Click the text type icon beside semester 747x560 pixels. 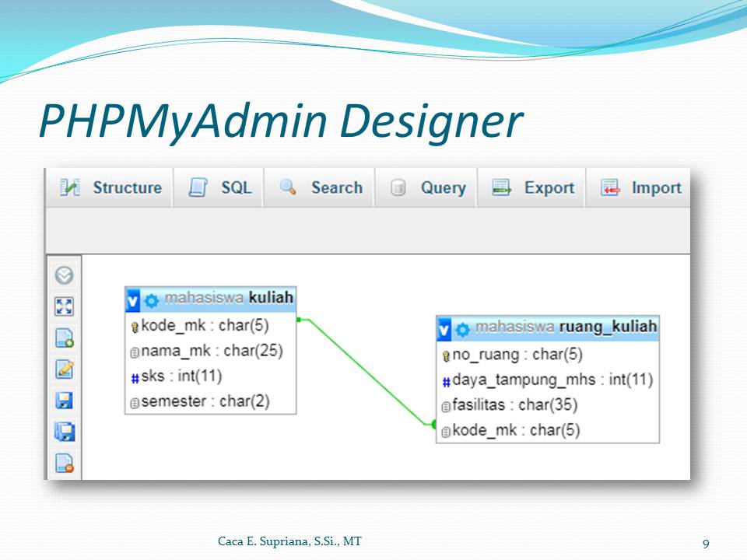tap(135, 404)
